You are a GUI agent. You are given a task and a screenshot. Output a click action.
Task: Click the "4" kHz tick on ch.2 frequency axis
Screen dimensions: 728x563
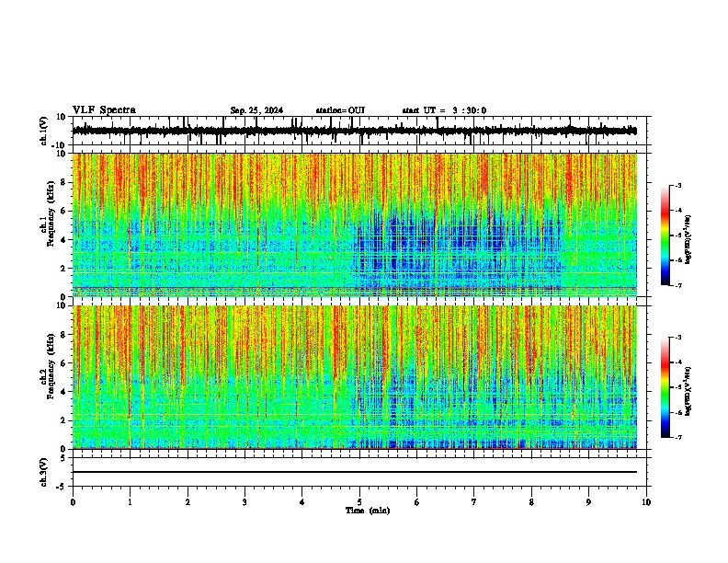click(64, 392)
